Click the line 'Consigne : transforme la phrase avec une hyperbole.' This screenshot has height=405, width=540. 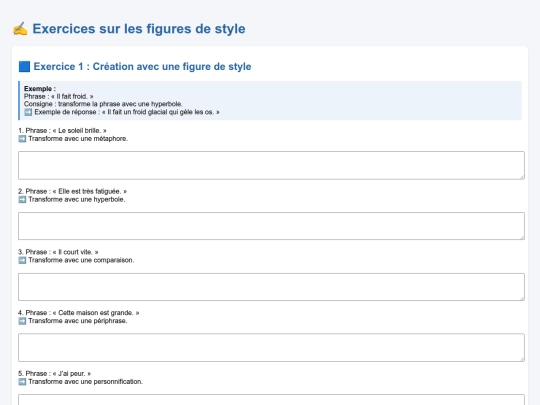[103, 104]
